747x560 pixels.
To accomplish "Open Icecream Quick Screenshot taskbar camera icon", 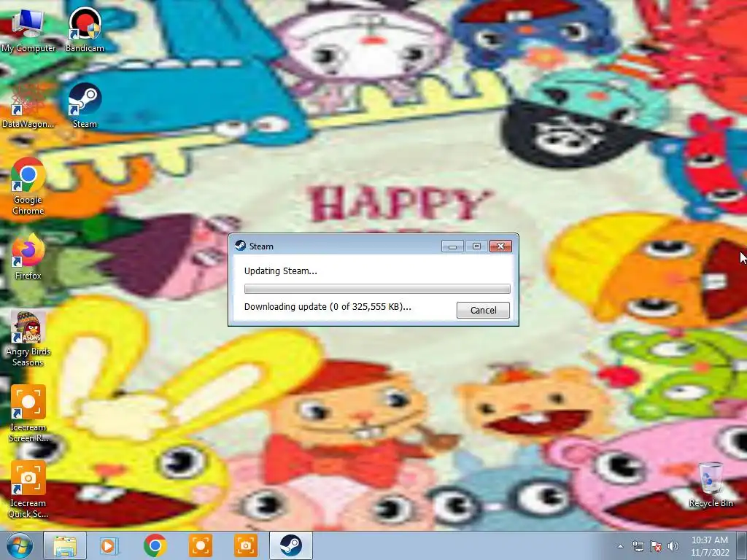I will click(x=246, y=545).
